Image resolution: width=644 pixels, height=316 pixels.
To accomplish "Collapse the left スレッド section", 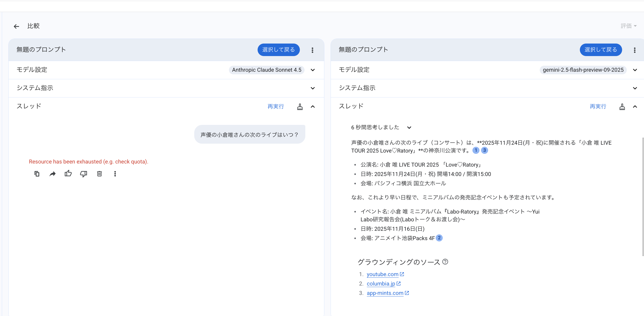I will point(313,107).
